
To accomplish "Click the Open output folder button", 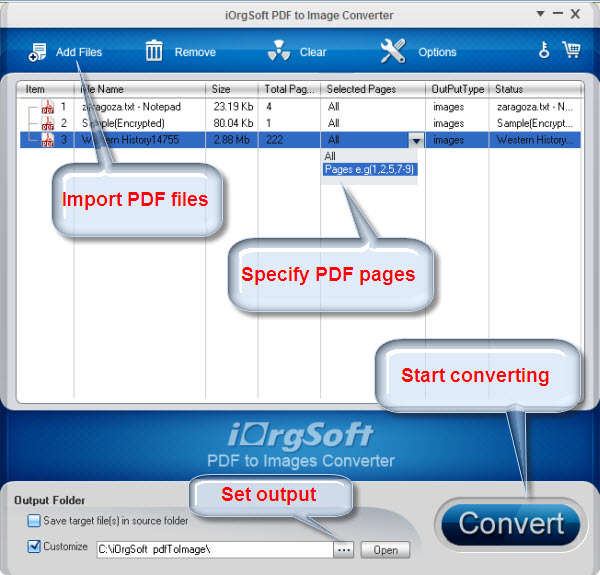I will coord(385,550).
